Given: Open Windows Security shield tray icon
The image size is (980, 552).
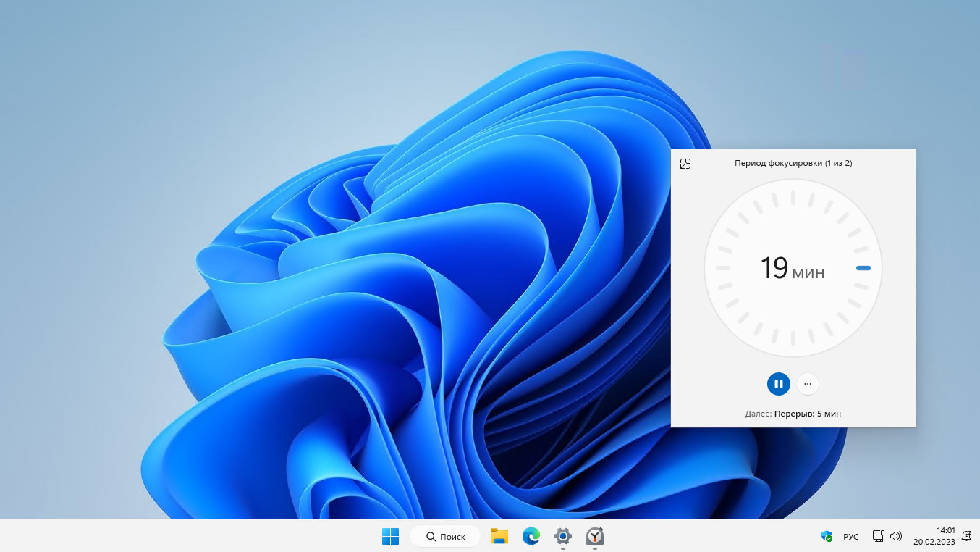Looking at the screenshot, I should [x=827, y=536].
